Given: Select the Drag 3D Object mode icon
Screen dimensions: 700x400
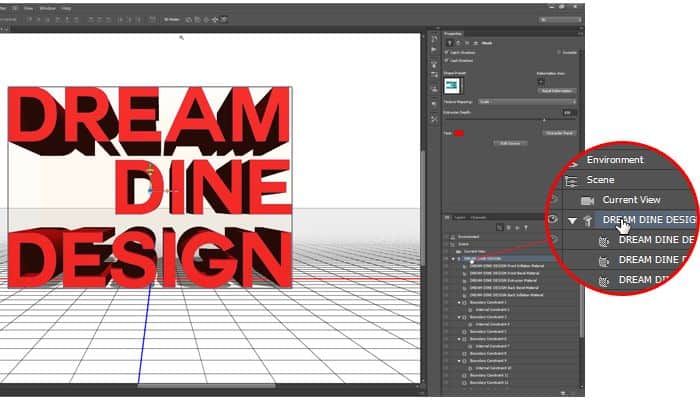Looking at the screenshot, I should [x=206, y=20].
